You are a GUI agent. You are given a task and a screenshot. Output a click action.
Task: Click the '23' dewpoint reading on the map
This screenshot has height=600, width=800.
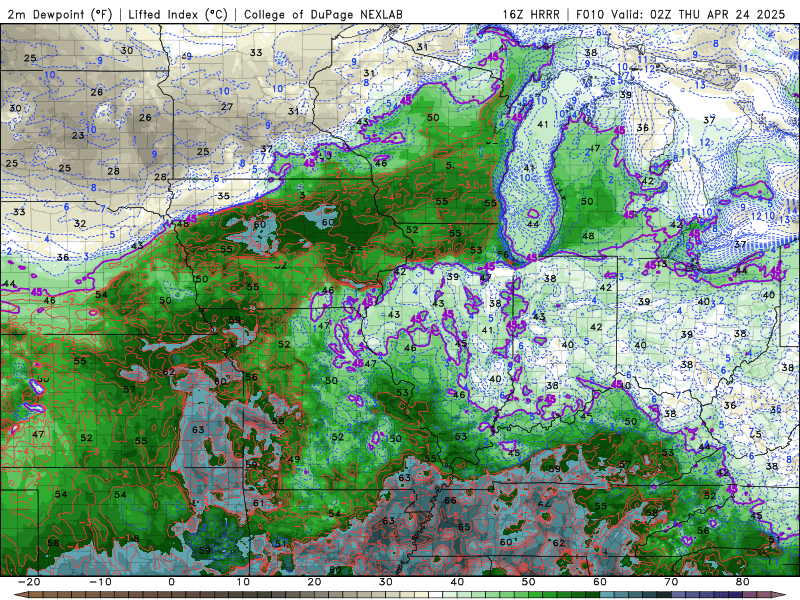[x=78, y=136]
